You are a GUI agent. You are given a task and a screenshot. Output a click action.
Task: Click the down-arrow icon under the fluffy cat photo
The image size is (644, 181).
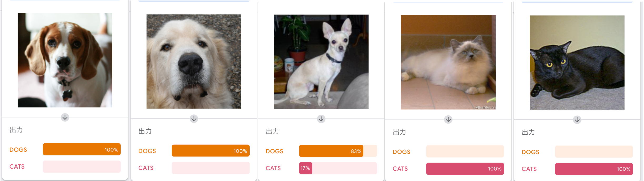[x=448, y=119]
